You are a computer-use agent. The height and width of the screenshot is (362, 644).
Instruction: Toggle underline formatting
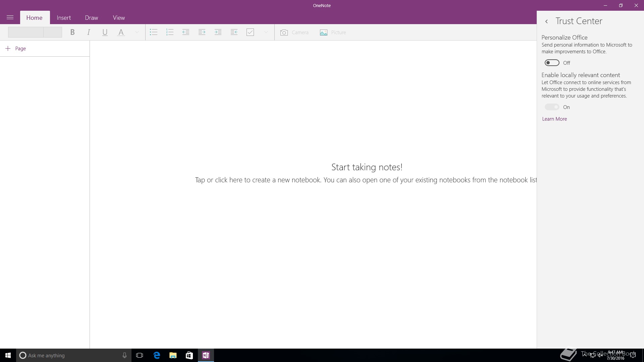105,32
